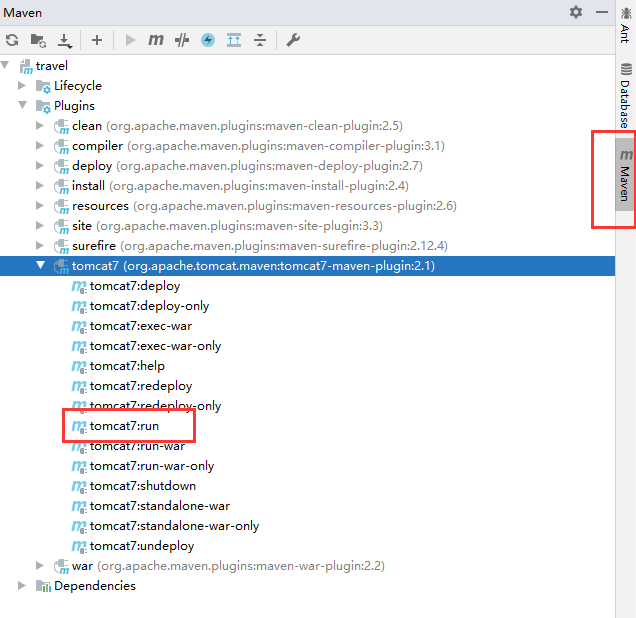Viewport: 636px width, 618px height.
Task: Hide the Maven tool window
Action: tap(602, 12)
